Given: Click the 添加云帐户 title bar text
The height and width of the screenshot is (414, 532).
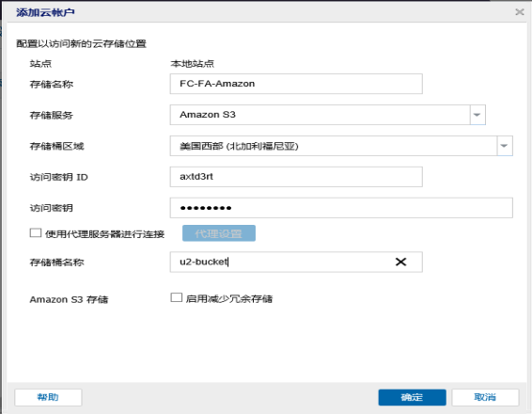Looking at the screenshot, I should (x=45, y=12).
